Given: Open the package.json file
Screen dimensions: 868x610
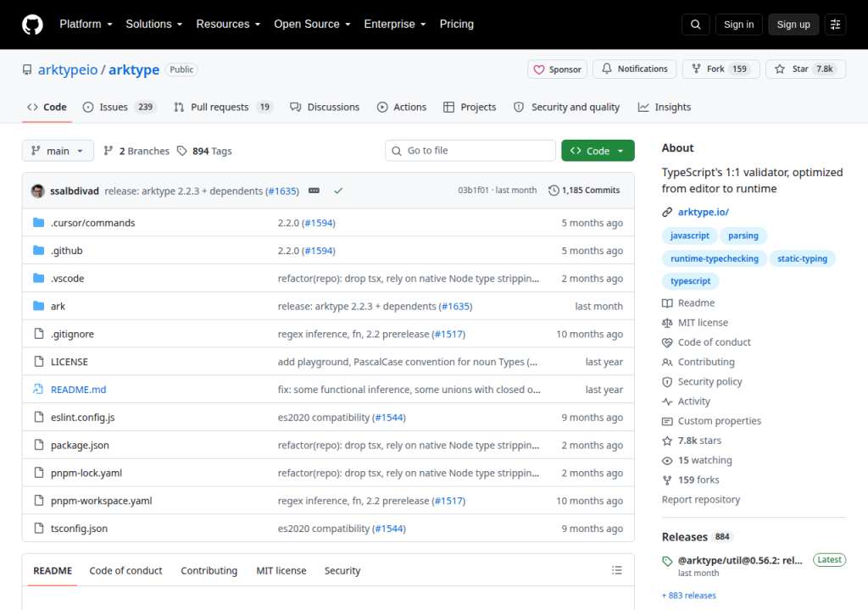Looking at the screenshot, I should (80, 445).
